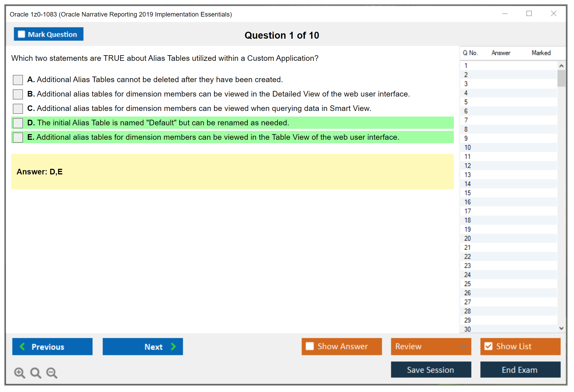Toggle the Mark Question checkbox
This screenshot has height=392, width=574.
pos(21,34)
